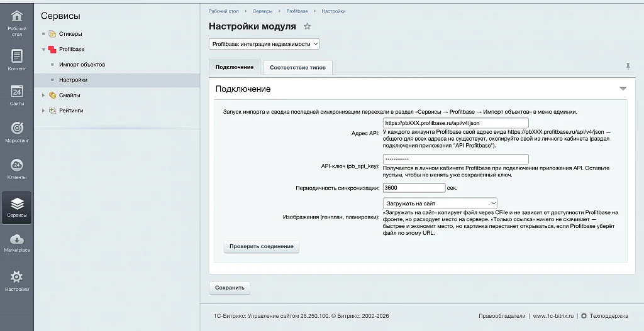The width and height of the screenshot is (644, 331).
Task: Open the Сайты section icon
Action: click(x=17, y=92)
